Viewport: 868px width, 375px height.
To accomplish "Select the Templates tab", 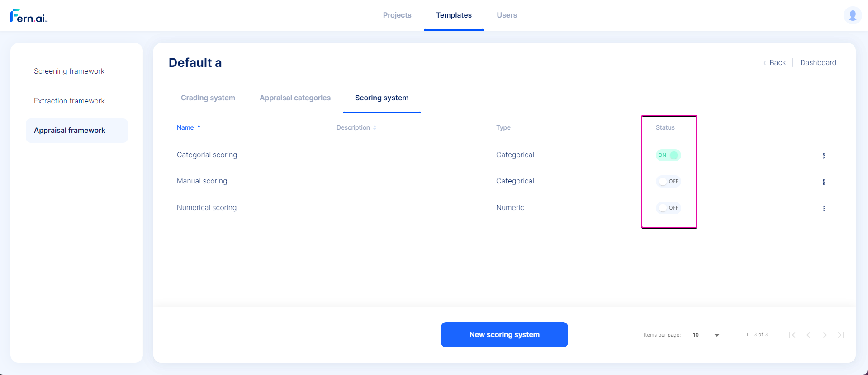I will (454, 15).
